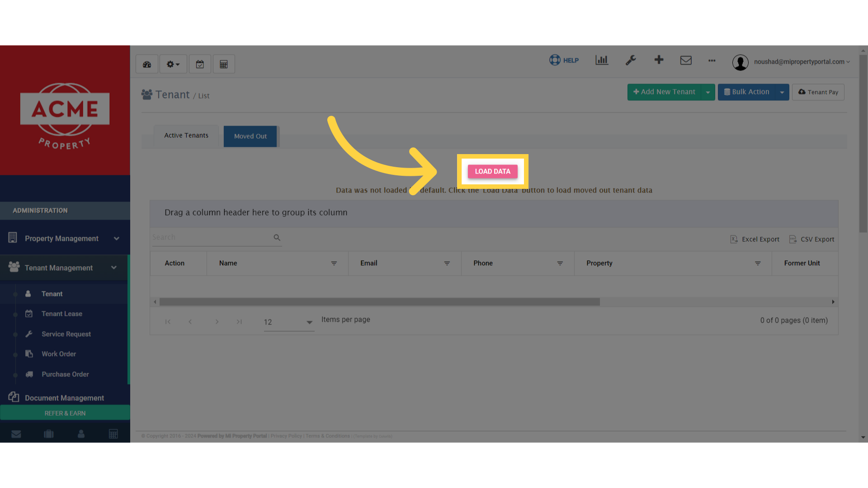Sort by the Name column header
The height and width of the screenshot is (488, 868).
pos(228,263)
